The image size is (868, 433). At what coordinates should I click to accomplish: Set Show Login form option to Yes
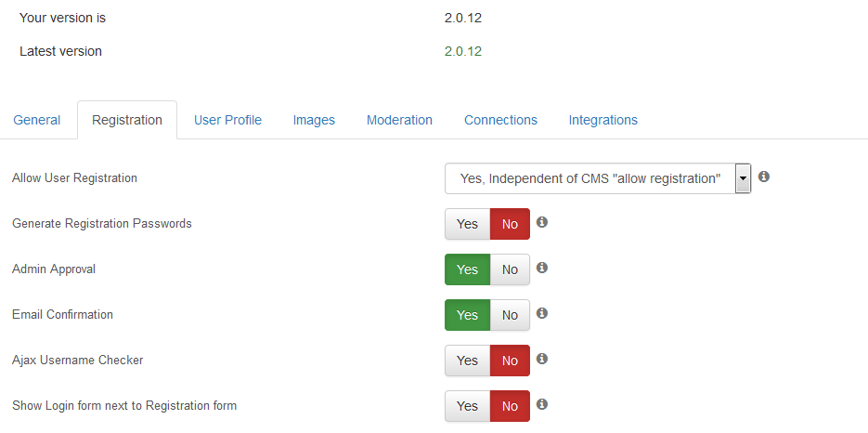click(x=467, y=406)
